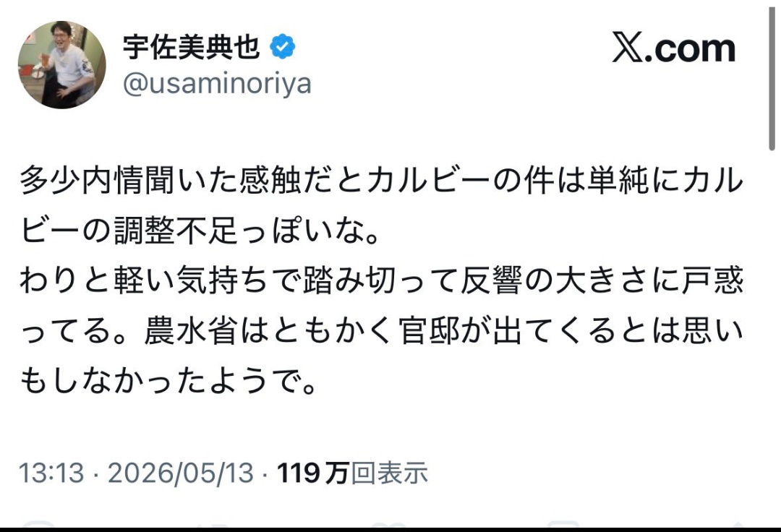Screen dimensions: 781x532
Task: Click the 回表示 views label
Action: (x=390, y=473)
